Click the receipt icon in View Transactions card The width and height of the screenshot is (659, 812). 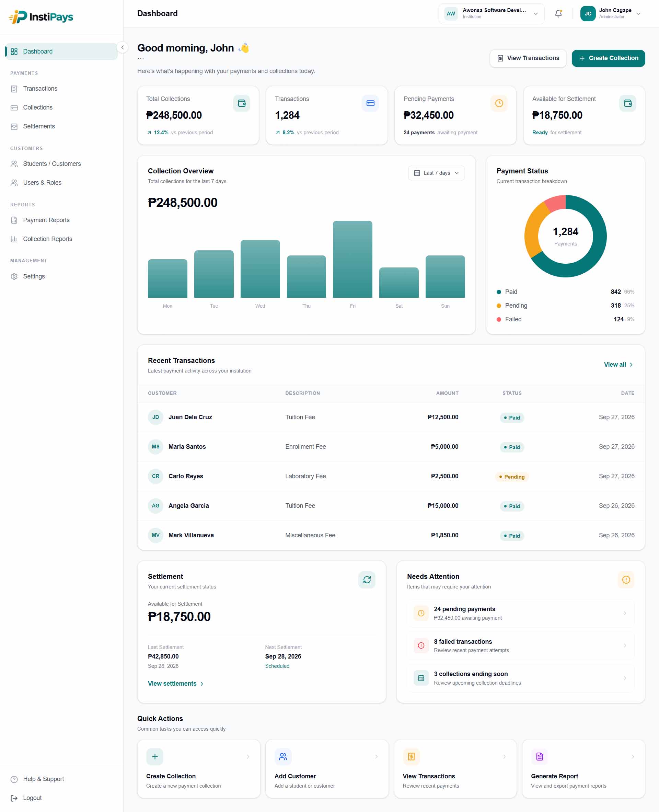(411, 756)
